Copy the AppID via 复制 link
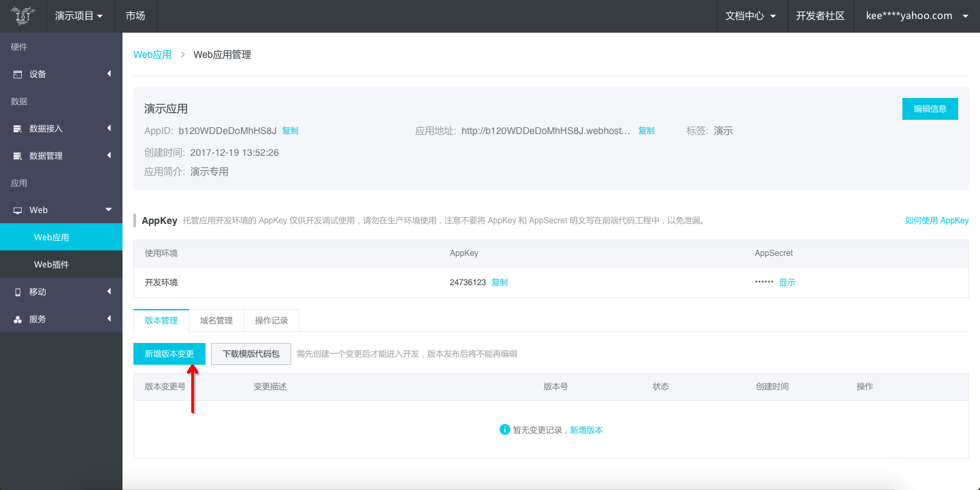 [x=290, y=131]
